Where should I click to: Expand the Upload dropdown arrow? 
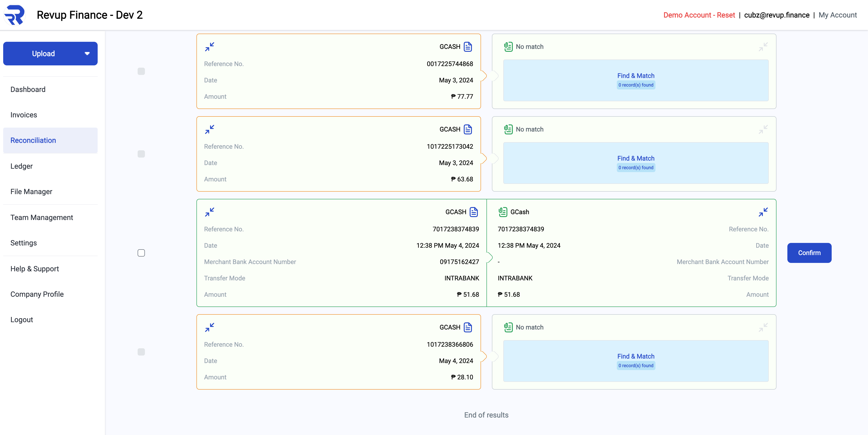click(87, 54)
